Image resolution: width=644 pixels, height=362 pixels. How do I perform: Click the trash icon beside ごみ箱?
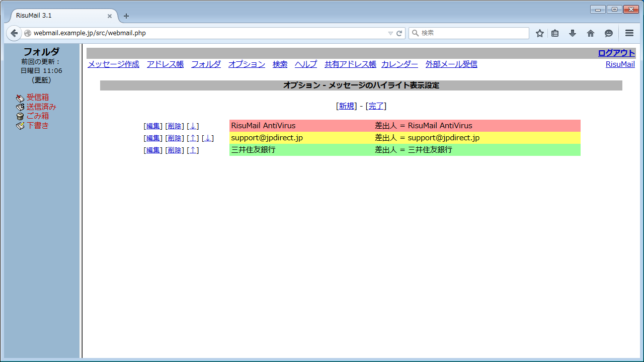[x=20, y=116]
